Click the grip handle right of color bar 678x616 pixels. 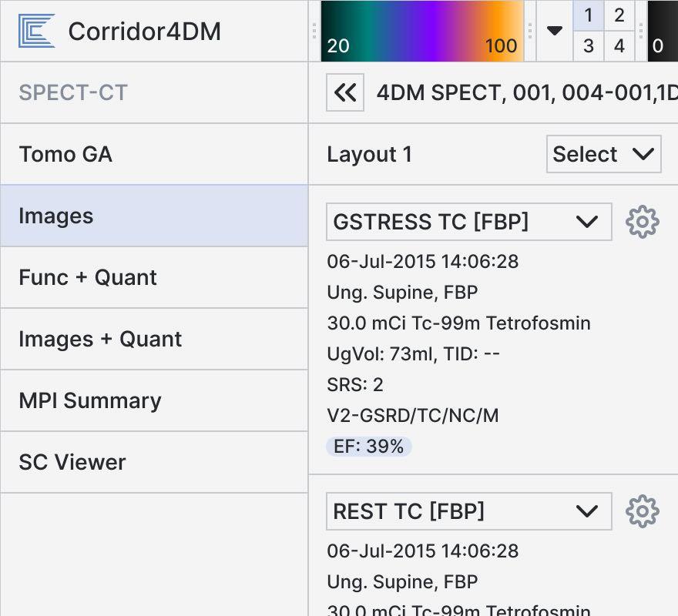[530, 31]
